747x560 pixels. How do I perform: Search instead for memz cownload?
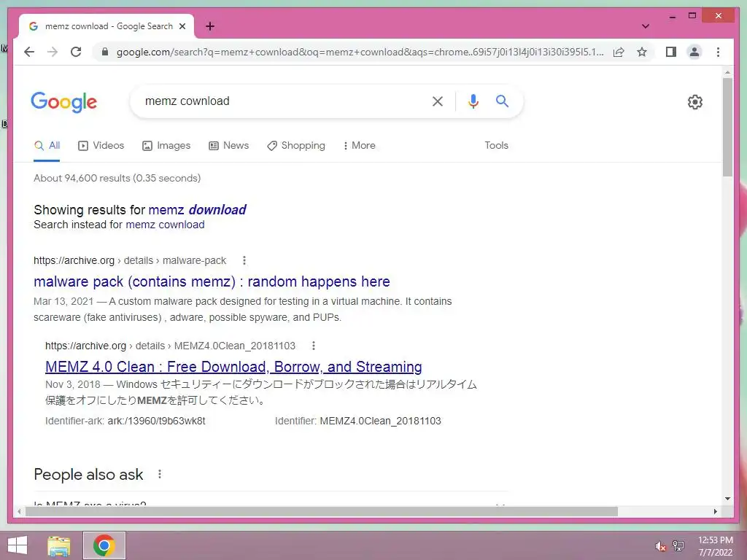point(165,225)
